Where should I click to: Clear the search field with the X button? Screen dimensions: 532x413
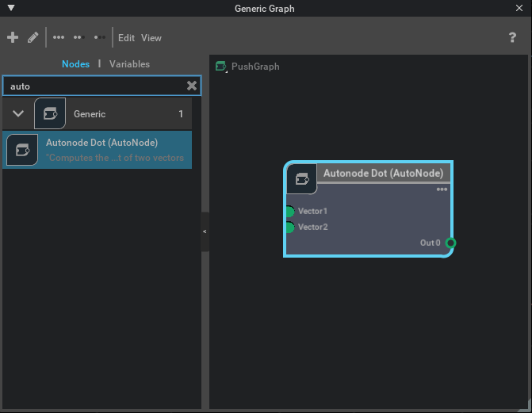click(x=191, y=86)
